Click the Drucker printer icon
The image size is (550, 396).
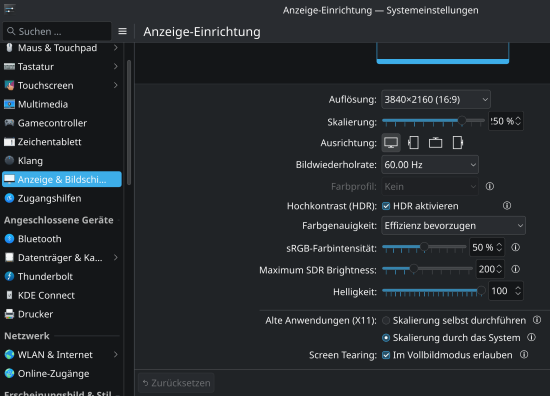tap(9, 314)
